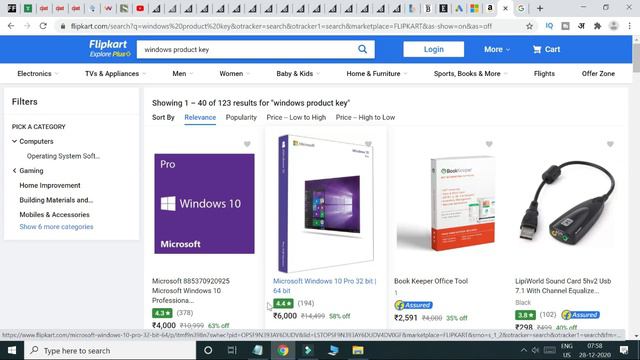Expand the Men menu
640x360 pixels.
coord(182,74)
